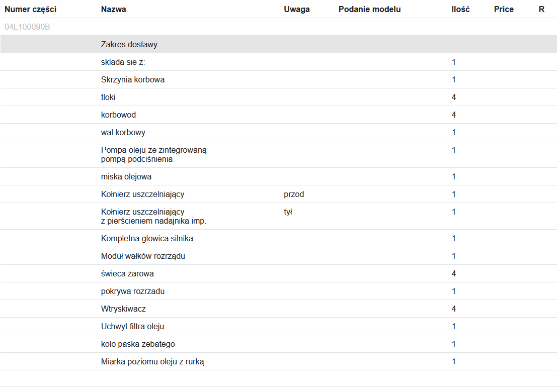This screenshot has width=560, height=392.
Task: Click the R column header
Action: [x=541, y=10]
